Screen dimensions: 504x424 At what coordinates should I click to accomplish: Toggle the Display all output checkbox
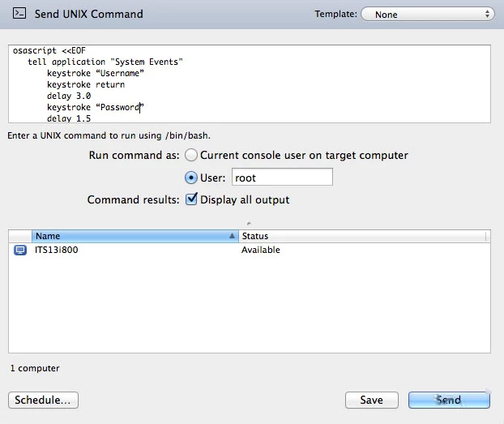191,199
